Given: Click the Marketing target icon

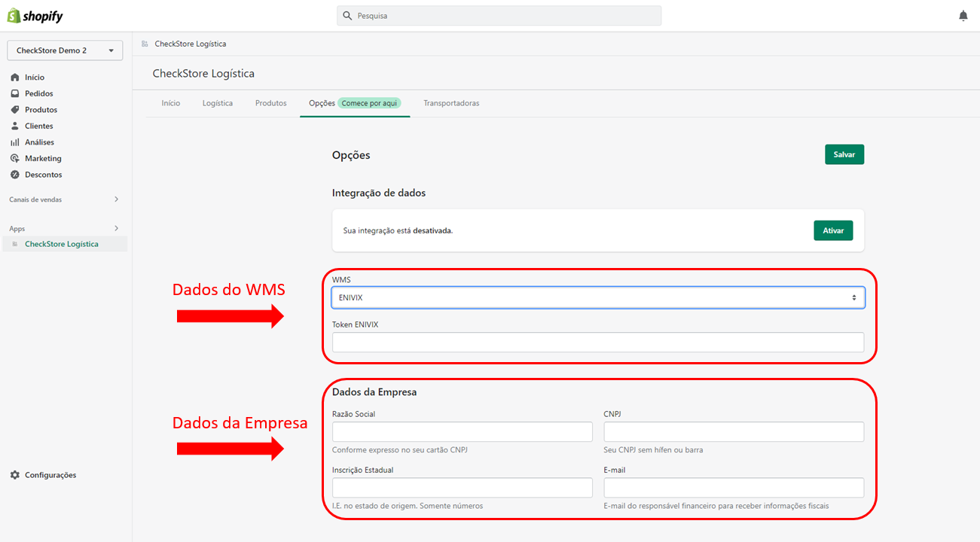Looking at the screenshot, I should [15, 158].
